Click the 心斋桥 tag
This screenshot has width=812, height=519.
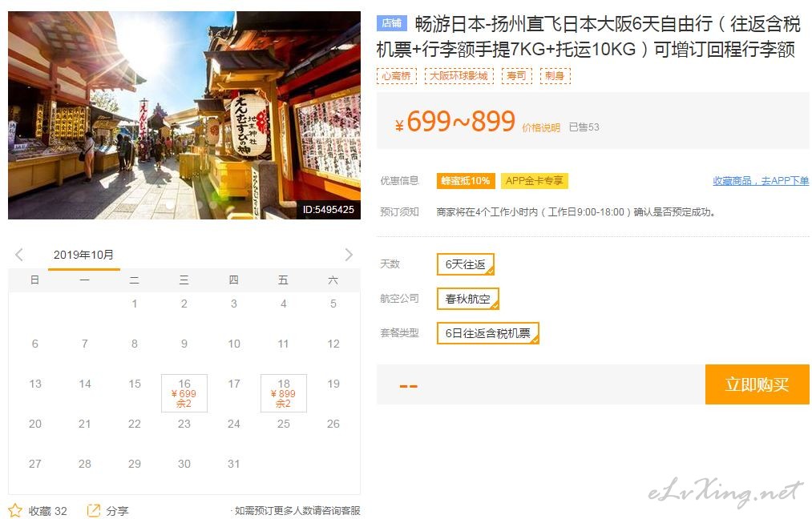pyautogui.click(x=397, y=75)
